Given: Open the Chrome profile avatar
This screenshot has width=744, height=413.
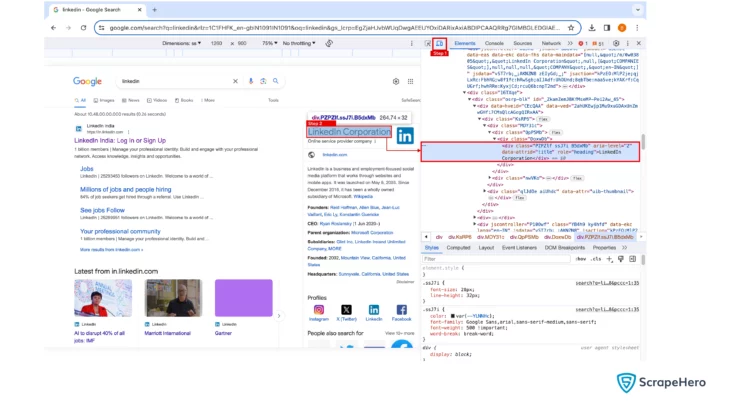Looking at the screenshot, I should 622,28.
